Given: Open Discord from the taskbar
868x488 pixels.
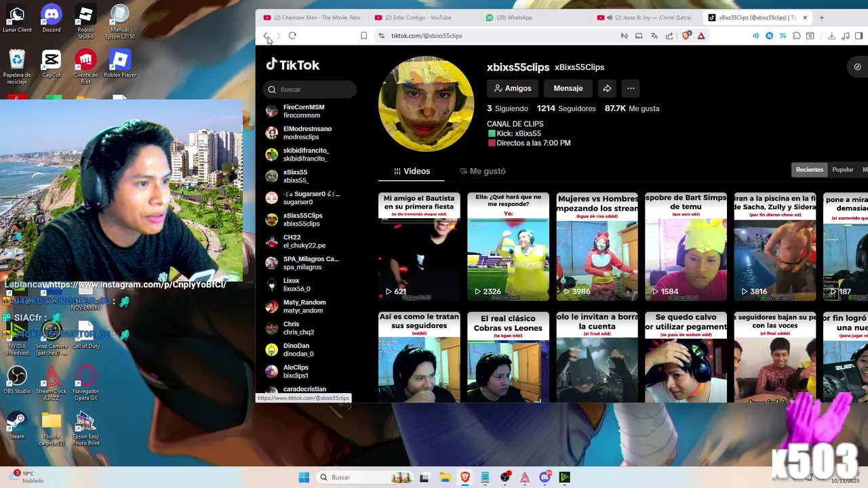Looking at the screenshot, I should [x=545, y=477].
